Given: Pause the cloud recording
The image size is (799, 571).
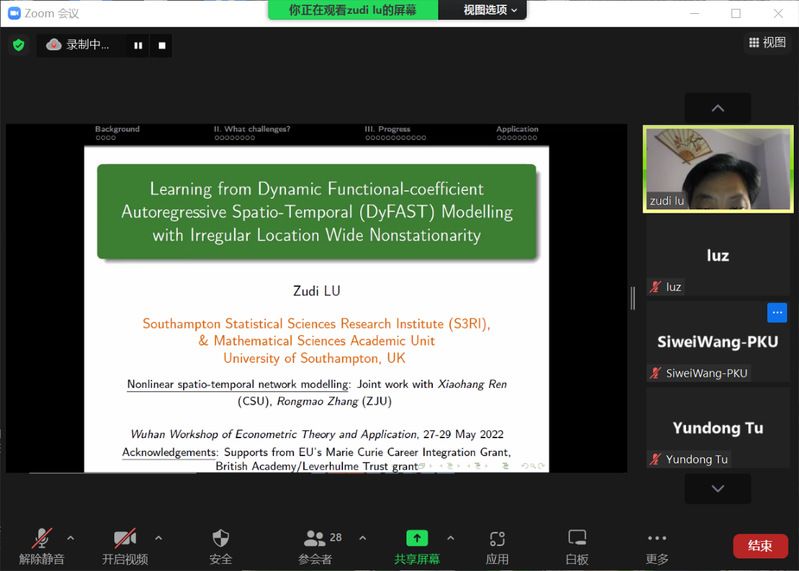Looking at the screenshot, I should (x=138, y=45).
